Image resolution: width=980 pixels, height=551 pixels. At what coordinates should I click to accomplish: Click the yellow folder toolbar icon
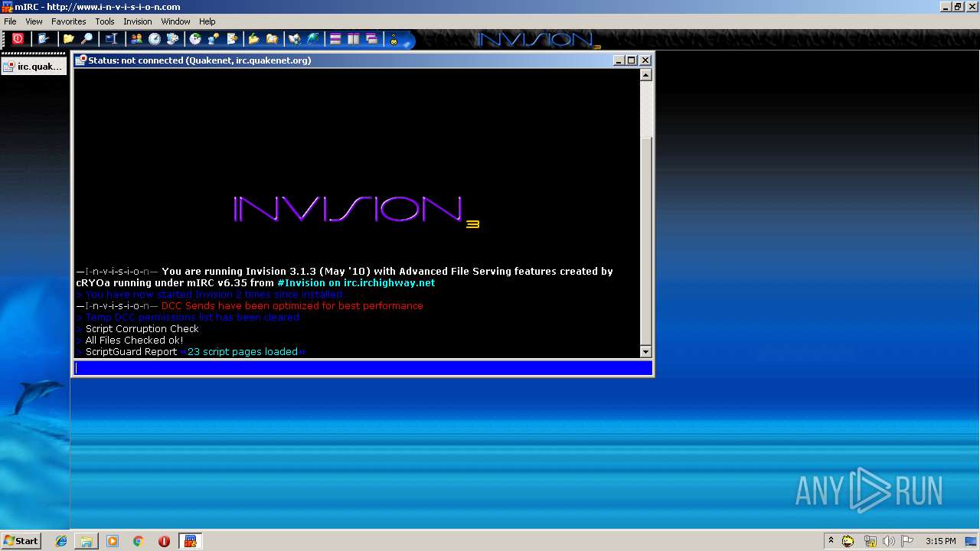(69, 39)
